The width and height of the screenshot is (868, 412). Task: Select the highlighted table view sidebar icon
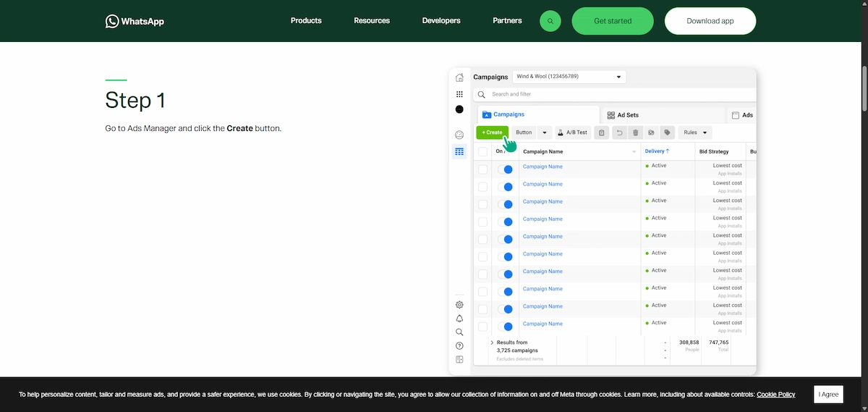459,151
